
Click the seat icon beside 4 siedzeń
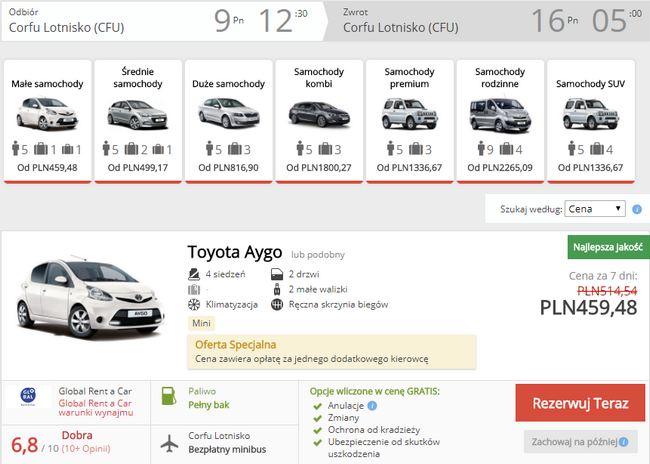click(194, 274)
